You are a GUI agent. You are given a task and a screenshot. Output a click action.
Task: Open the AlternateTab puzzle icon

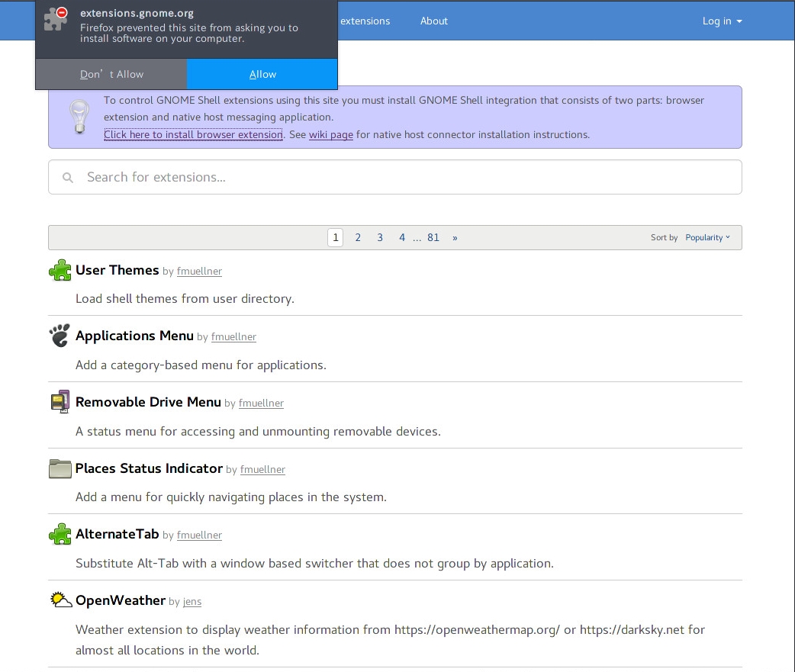(x=60, y=534)
